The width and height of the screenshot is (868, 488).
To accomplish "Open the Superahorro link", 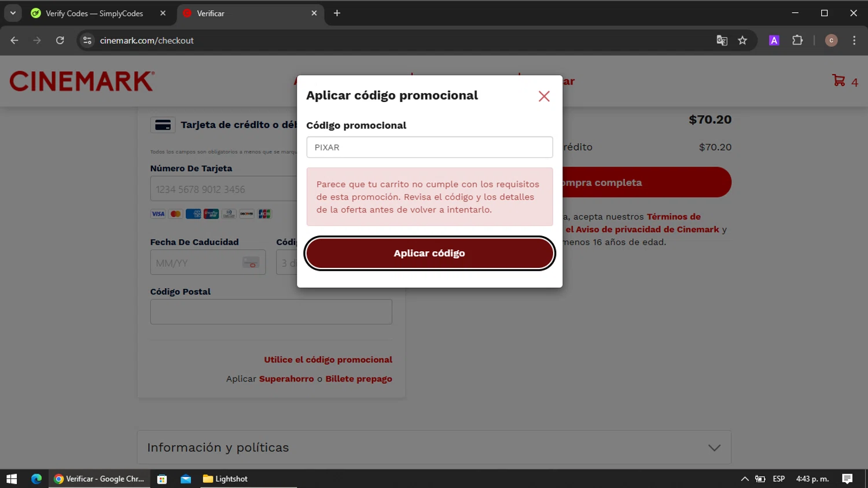I will pos(286,379).
